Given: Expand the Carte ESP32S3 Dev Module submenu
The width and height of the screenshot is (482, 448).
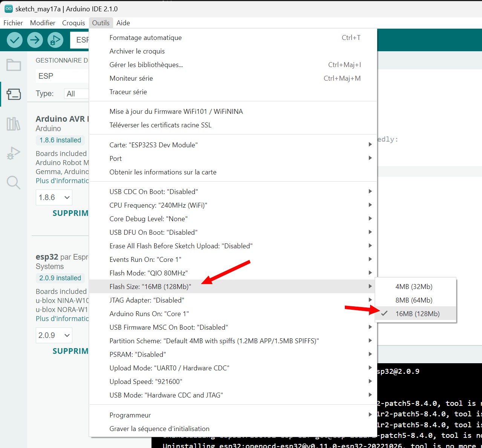Looking at the screenshot, I should pyautogui.click(x=233, y=145).
